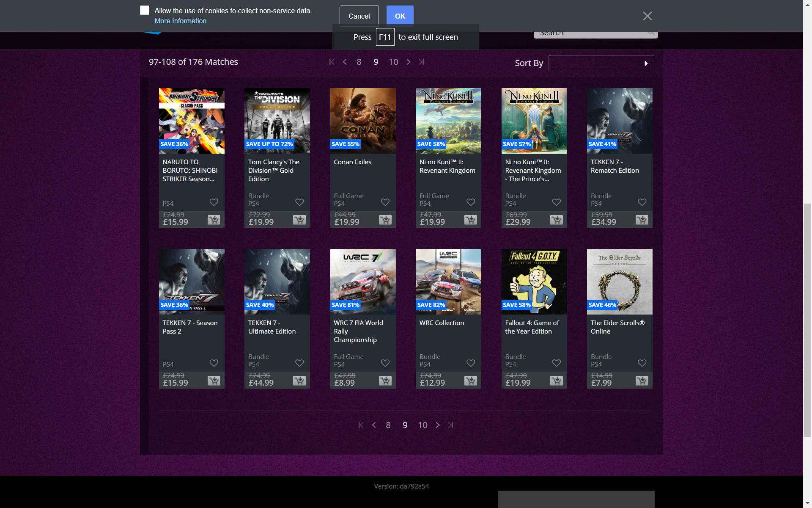Select page 10 in bottom pagination
The width and height of the screenshot is (812, 508).
click(422, 425)
